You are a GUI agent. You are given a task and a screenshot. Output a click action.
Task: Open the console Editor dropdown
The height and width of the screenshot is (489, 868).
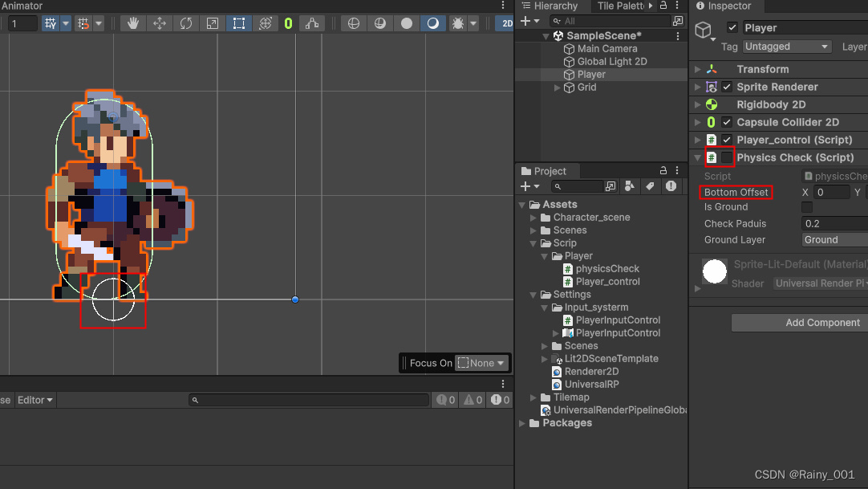point(34,400)
